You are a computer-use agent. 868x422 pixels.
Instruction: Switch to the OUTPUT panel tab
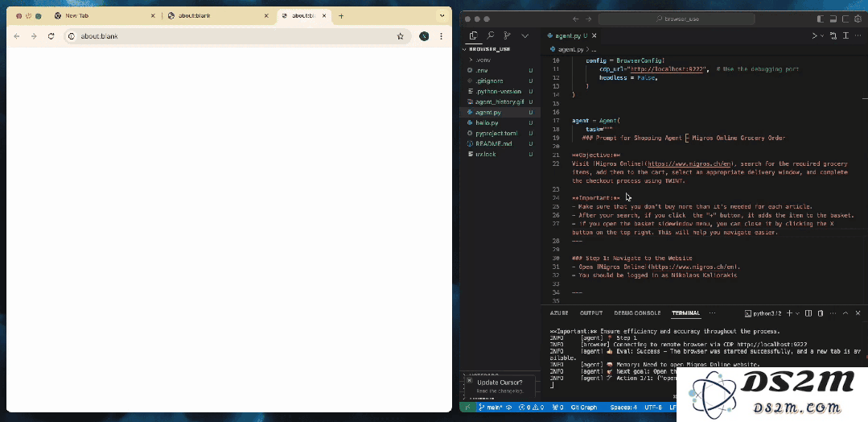click(x=590, y=313)
